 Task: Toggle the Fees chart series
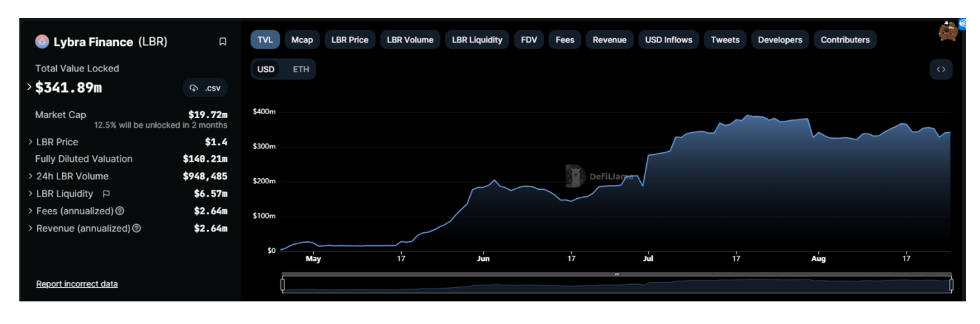coord(565,40)
